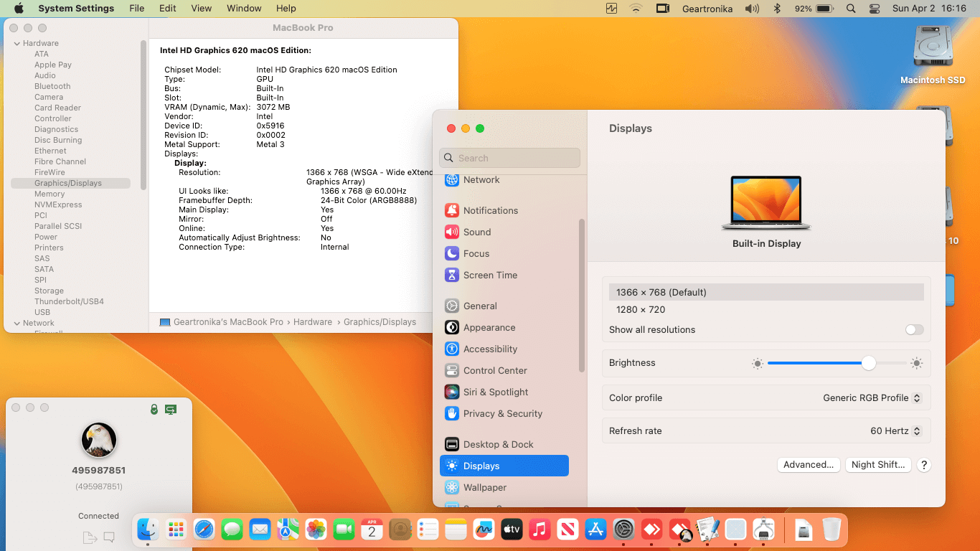Launch Launchpad from the Dock

point(176,529)
